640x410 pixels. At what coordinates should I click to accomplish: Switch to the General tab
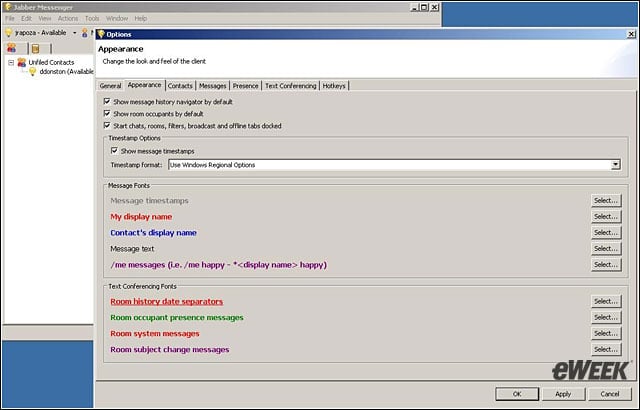pos(110,86)
